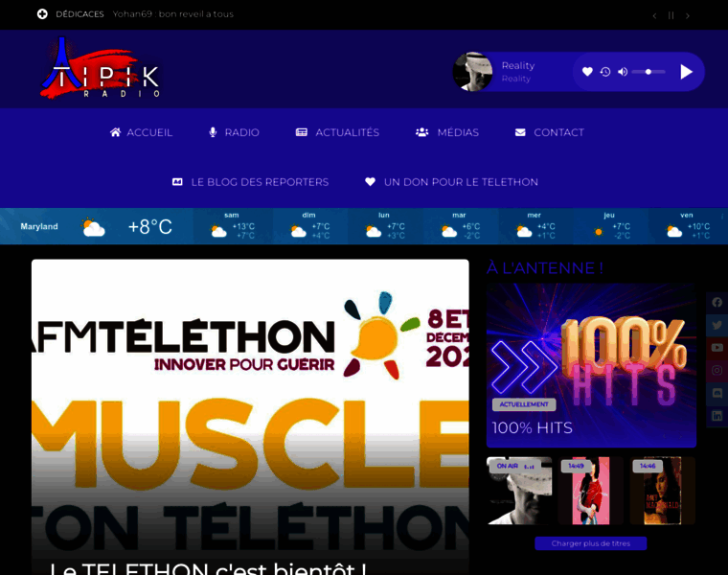Screen dimensions: 728x575
Task: Click the heart icon beside Un don
Action: click(370, 181)
